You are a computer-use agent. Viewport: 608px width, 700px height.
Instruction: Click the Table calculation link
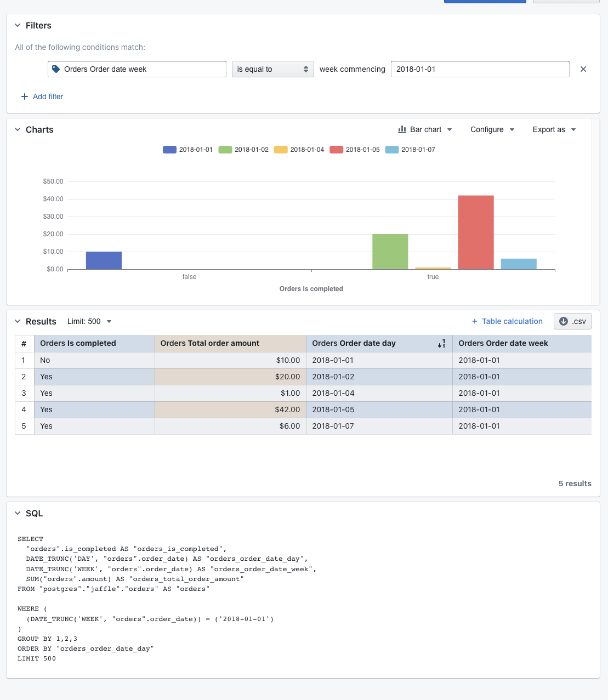(x=513, y=321)
